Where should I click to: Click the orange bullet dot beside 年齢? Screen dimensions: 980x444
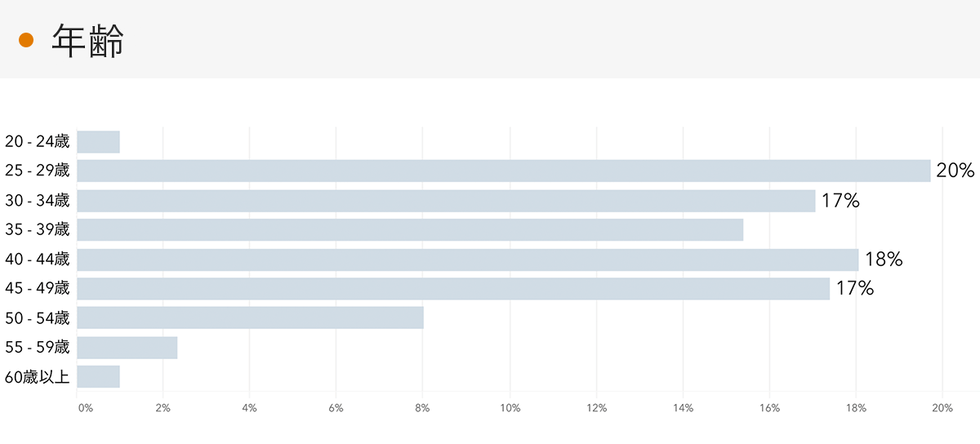tap(25, 39)
